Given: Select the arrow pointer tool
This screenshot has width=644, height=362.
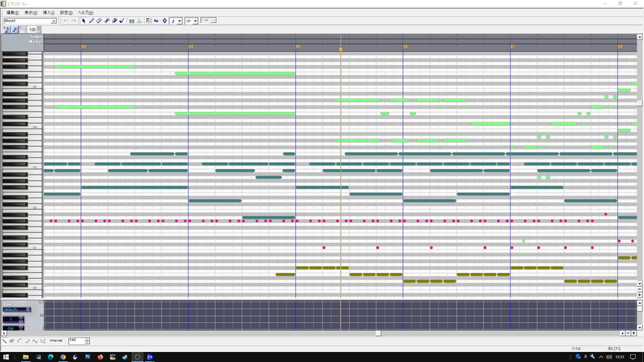Looking at the screenshot, I should click(x=84, y=21).
